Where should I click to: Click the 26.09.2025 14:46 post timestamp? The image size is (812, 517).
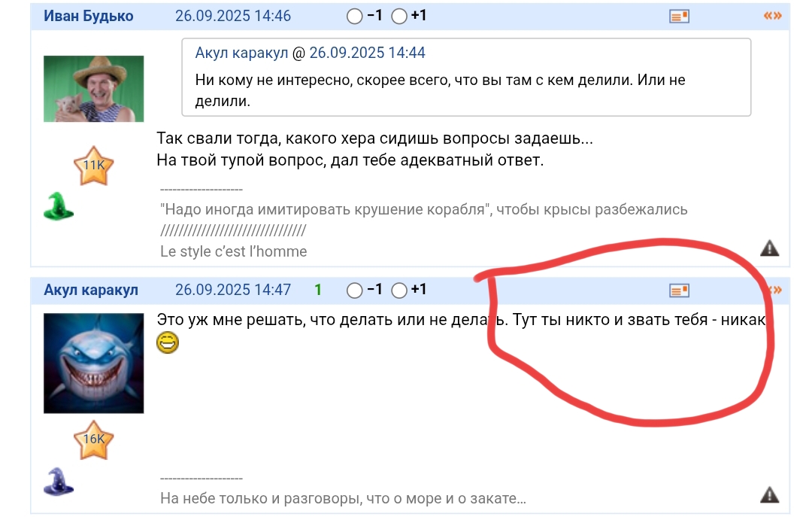(x=233, y=16)
